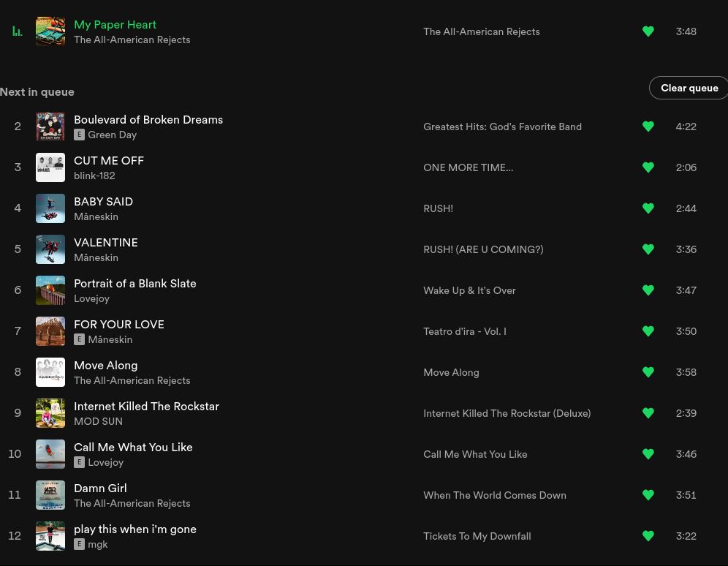
Task: Toggle the heart on Boulevard of Broken Dreams
Action: pos(648,127)
